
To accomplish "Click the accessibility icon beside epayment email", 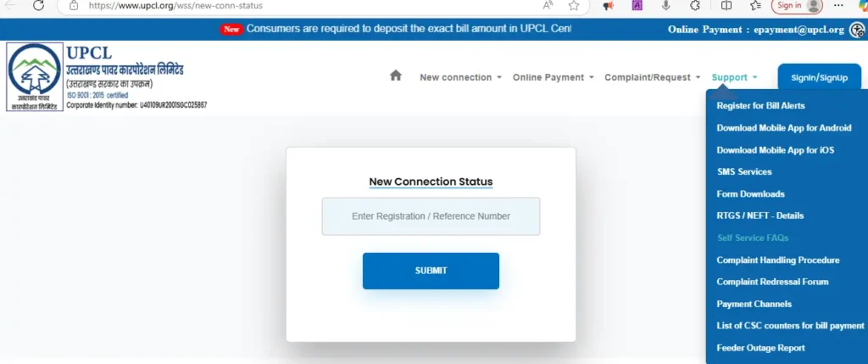I will tap(857, 30).
